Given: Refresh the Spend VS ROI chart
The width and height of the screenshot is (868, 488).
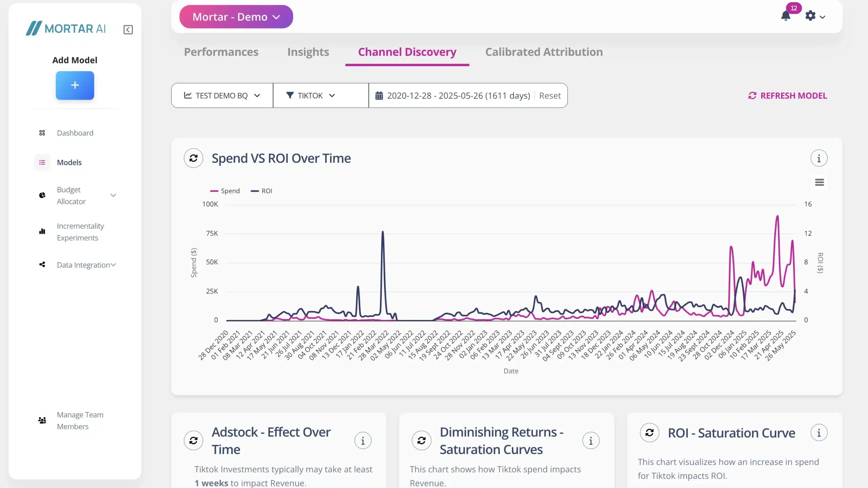Looking at the screenshot, I should pyautogui.click(x=193, y=158).
